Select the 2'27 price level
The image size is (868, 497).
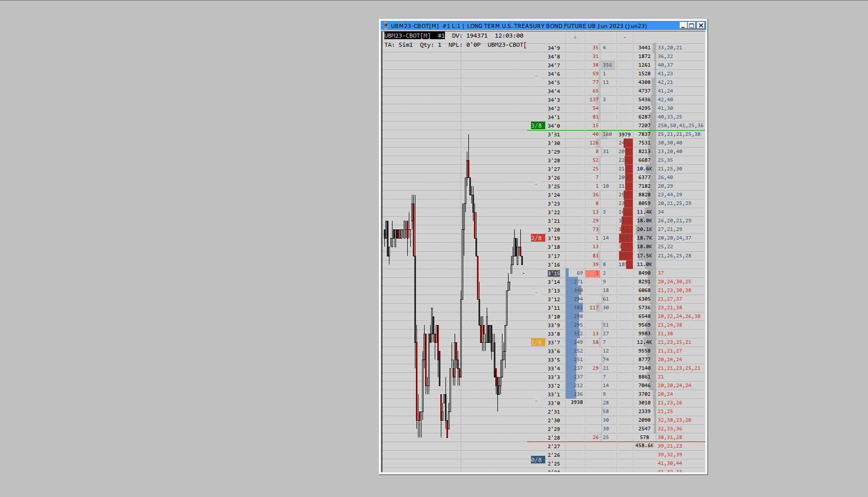554,446
